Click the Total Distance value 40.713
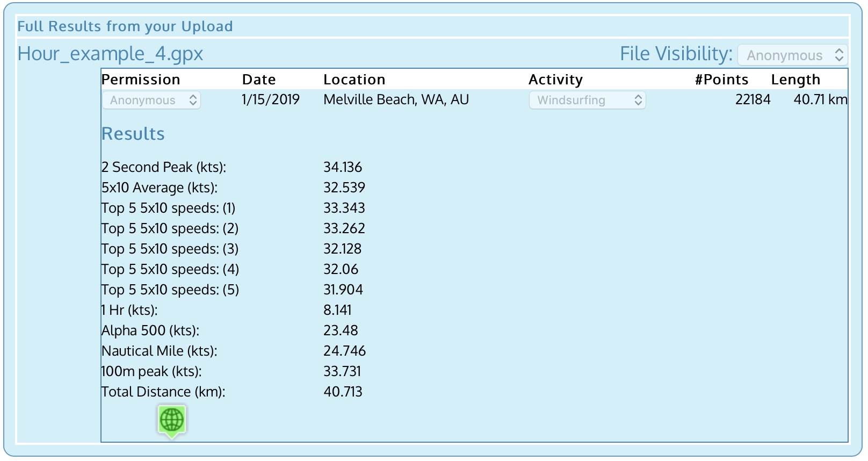Image resolution: width=868 pixels, height=461 pixels. coord(342,392)
